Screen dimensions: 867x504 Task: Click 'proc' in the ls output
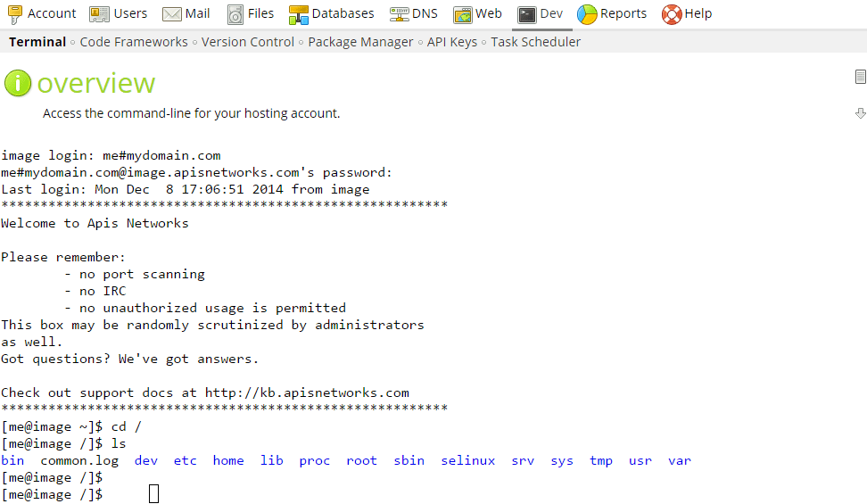coord(315,461)
